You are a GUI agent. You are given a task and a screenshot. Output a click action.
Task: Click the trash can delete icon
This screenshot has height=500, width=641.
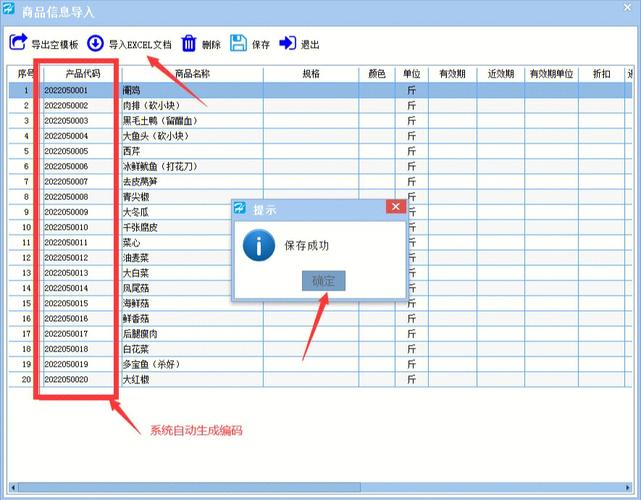189,43
